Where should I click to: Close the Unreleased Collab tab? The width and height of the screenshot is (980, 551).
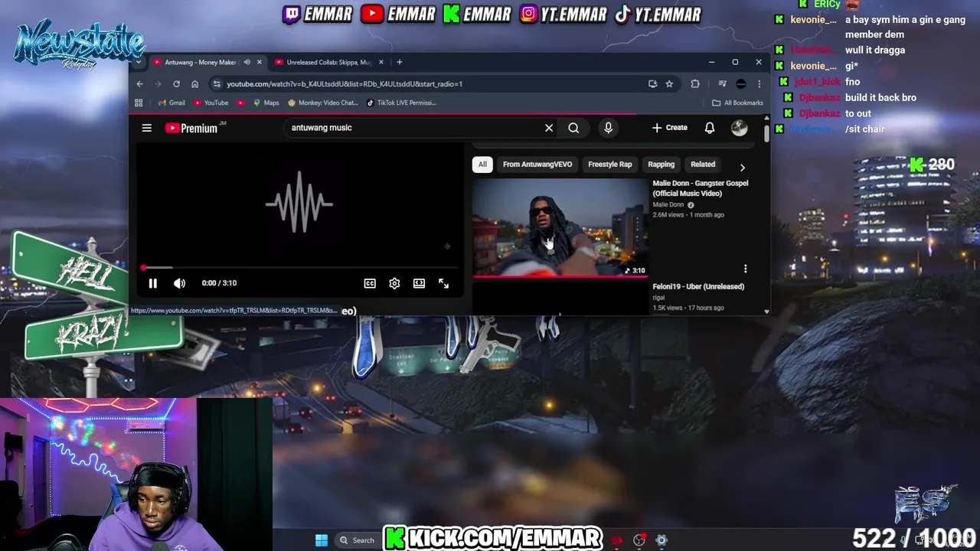381,62
